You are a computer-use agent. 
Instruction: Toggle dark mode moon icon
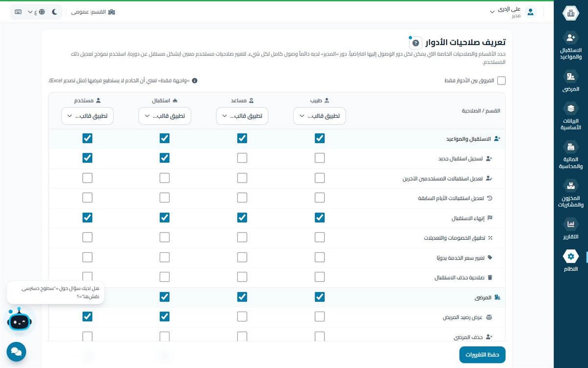pos(54,12)
